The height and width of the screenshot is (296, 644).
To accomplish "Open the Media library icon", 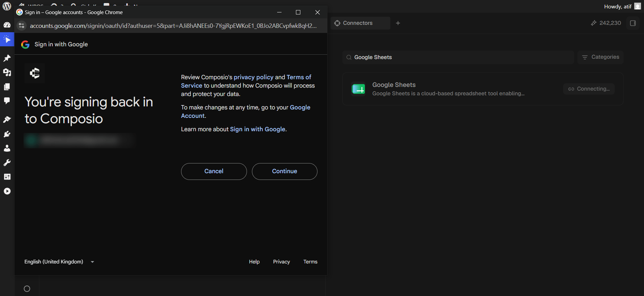I will click(7, 72).
